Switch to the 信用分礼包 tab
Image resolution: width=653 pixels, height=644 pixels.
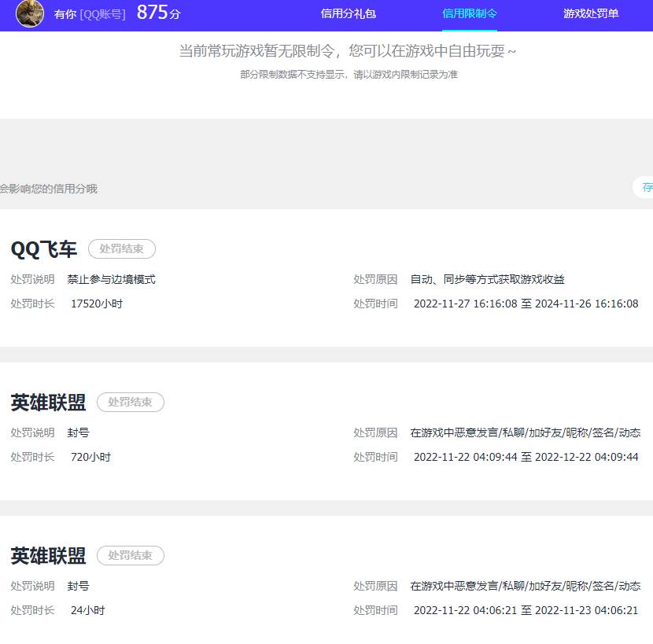[347, 14]
